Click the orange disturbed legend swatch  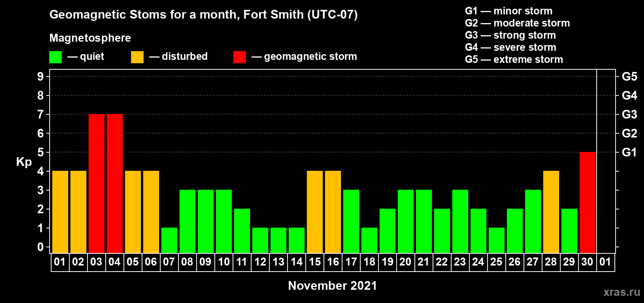pyautogui.click(x=137, y=57)
